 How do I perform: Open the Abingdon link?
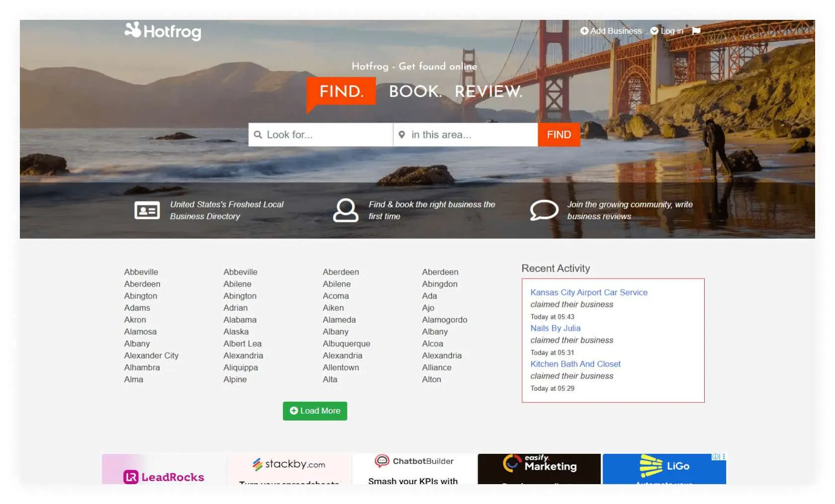[x=440, y=284]
